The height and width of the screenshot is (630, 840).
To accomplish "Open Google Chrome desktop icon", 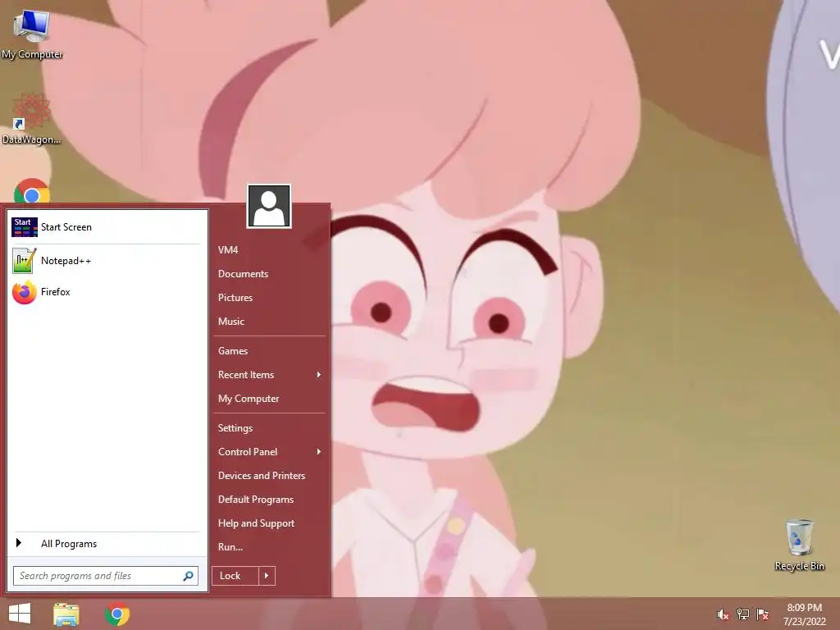I will click(x=32, y=191).
